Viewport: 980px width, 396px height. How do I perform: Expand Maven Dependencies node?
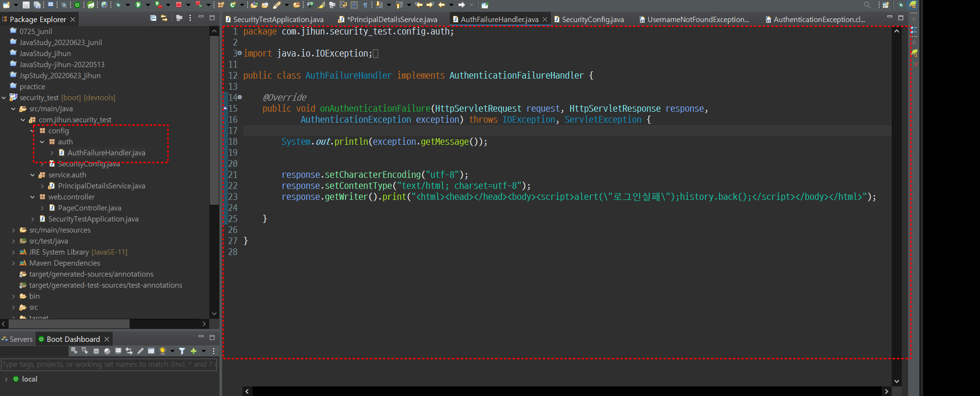(13, 263)
